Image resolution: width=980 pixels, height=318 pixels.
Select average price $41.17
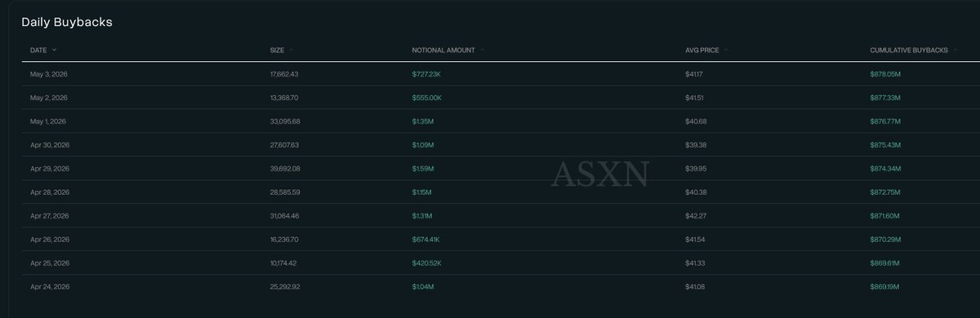[694, 74]
